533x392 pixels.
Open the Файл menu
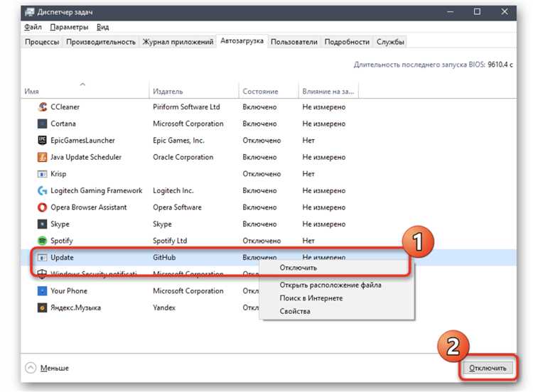pyautogui.click(x=33, y=27)
